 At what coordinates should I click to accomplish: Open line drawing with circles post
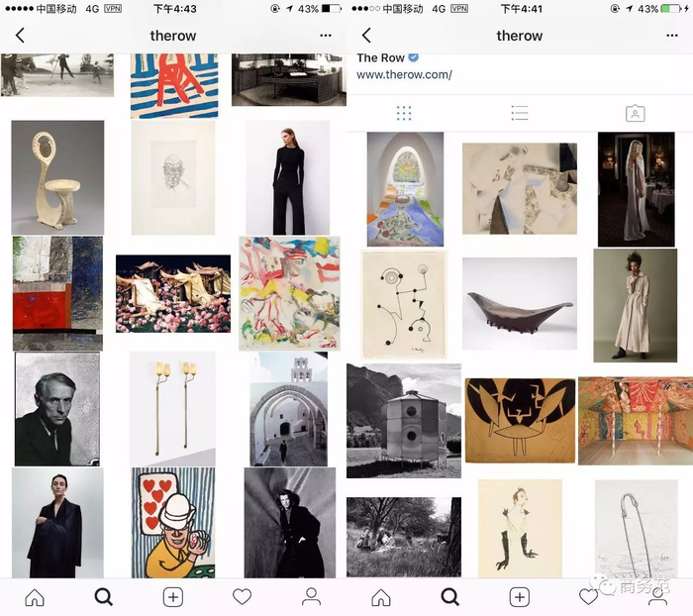click(404, 304)
